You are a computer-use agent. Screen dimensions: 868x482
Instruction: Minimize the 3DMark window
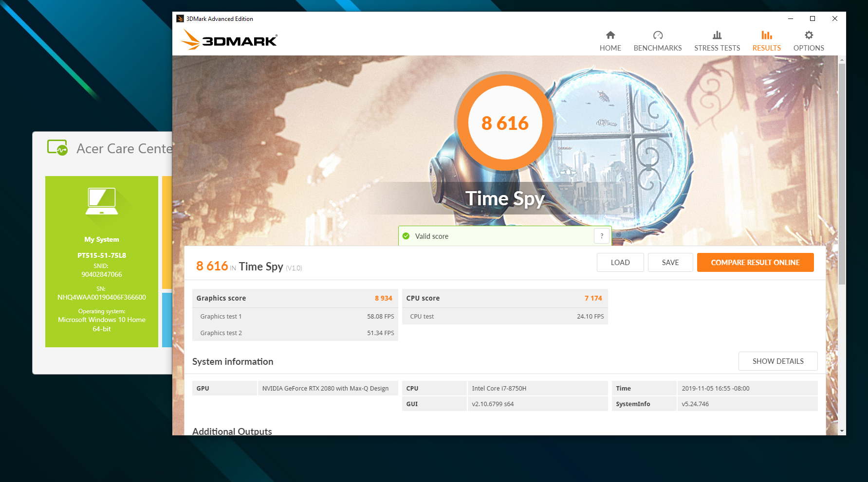click(x=791, y=18)
